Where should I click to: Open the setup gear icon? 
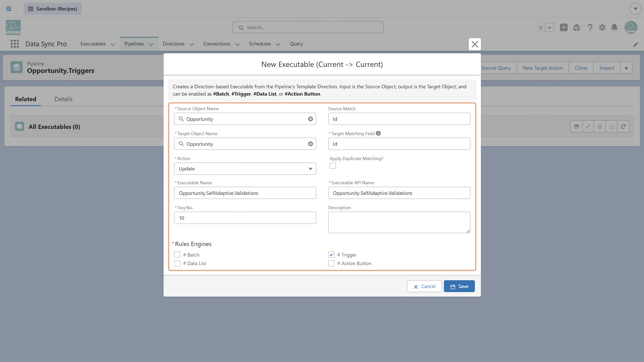[x=602, y=28]
